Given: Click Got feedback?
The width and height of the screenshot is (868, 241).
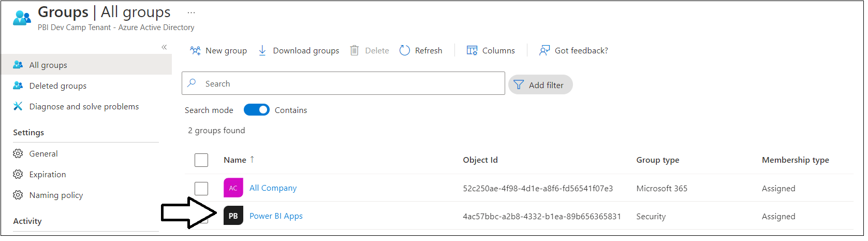Looking at the screenshot, I should tap(573, 50).
